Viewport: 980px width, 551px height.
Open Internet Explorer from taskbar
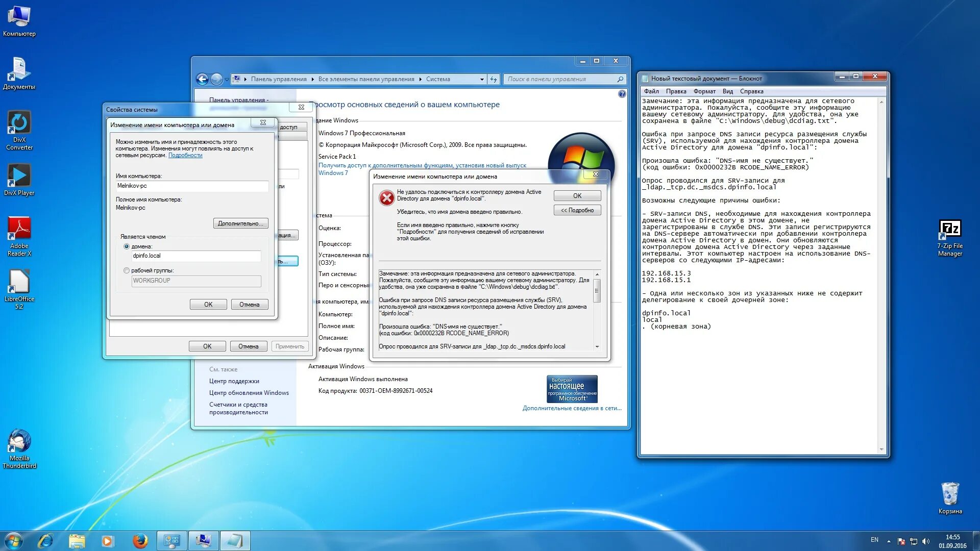point(45,541)
